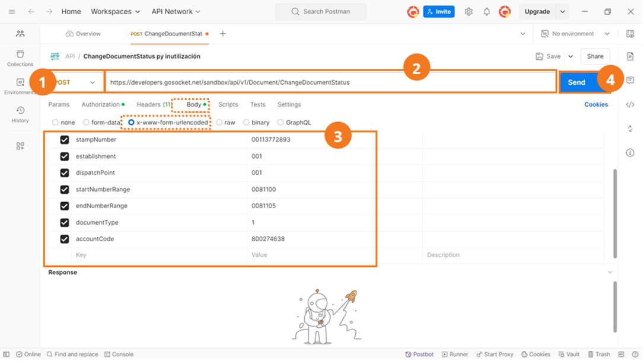Screen dimensions: 644x361
Task: Open the user avatar next to Upgrade
Action: (x=505, y=11)
